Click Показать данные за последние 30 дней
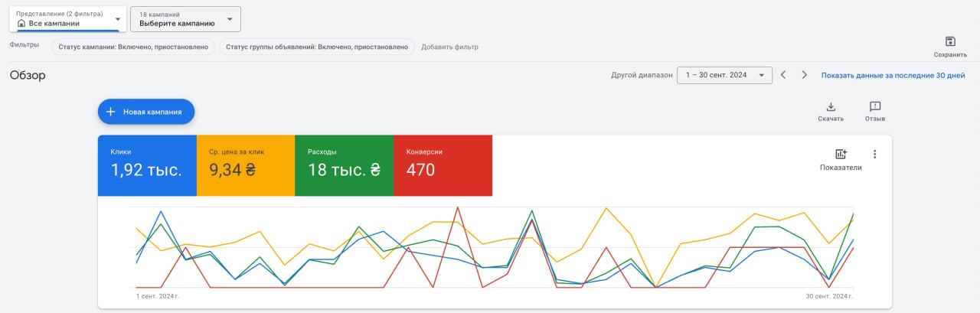980x313 pixels. 893,76
